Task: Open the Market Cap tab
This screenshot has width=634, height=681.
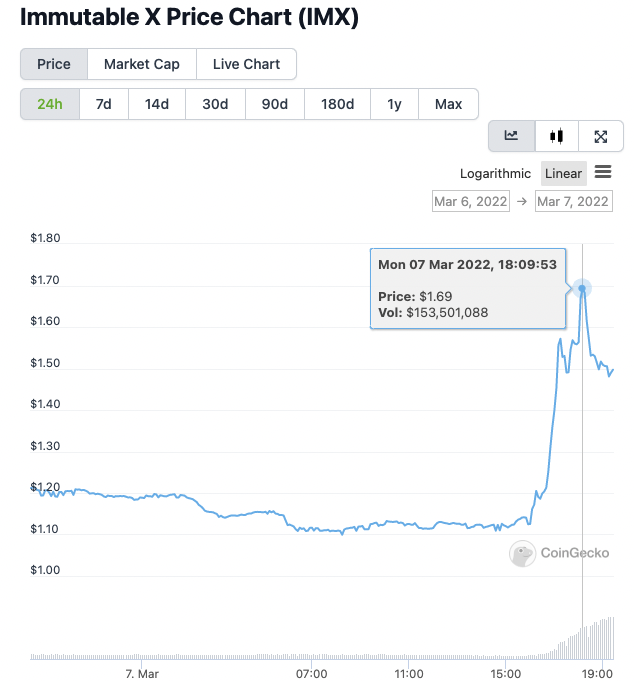Action: click(142, 64)
